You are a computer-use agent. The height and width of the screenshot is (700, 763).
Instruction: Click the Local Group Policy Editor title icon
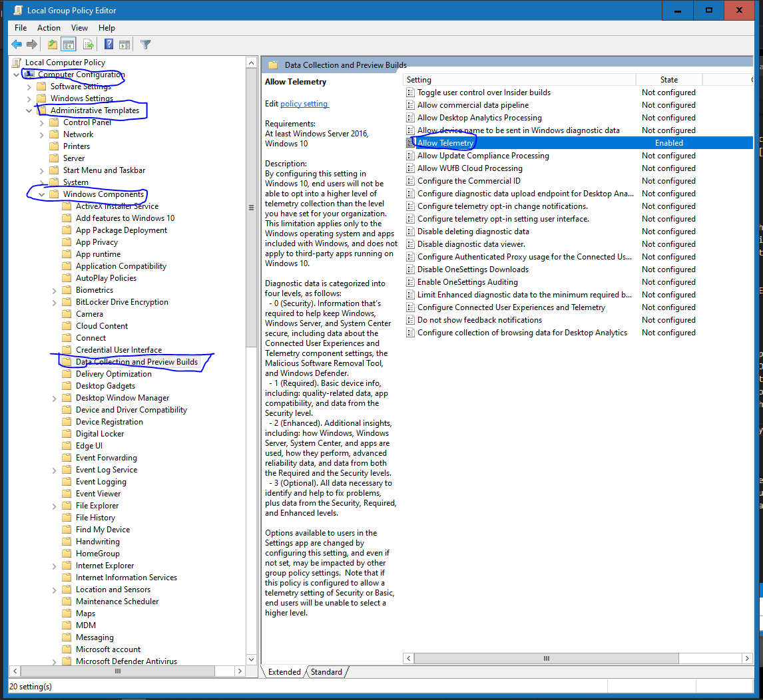point(17,10)
